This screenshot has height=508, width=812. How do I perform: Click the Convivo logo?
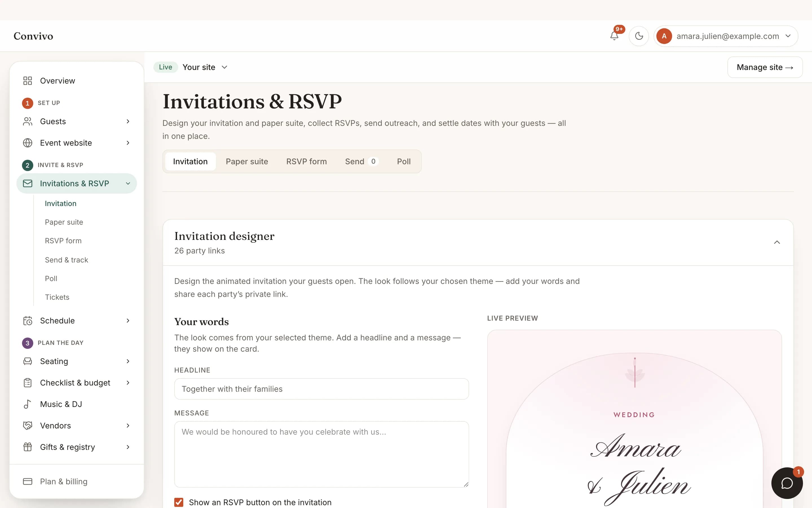point(33,36)
